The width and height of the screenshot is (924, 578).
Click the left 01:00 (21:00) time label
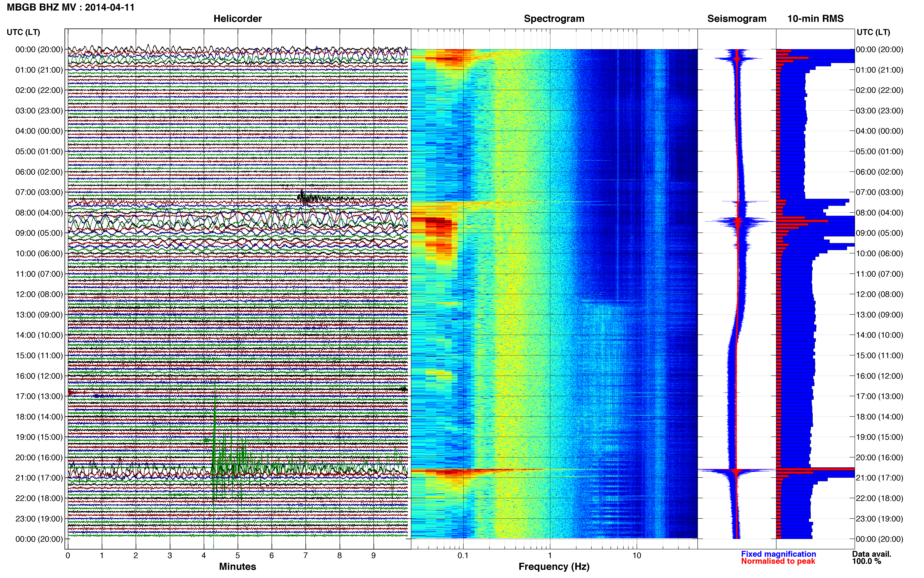(x=39, y=70)
